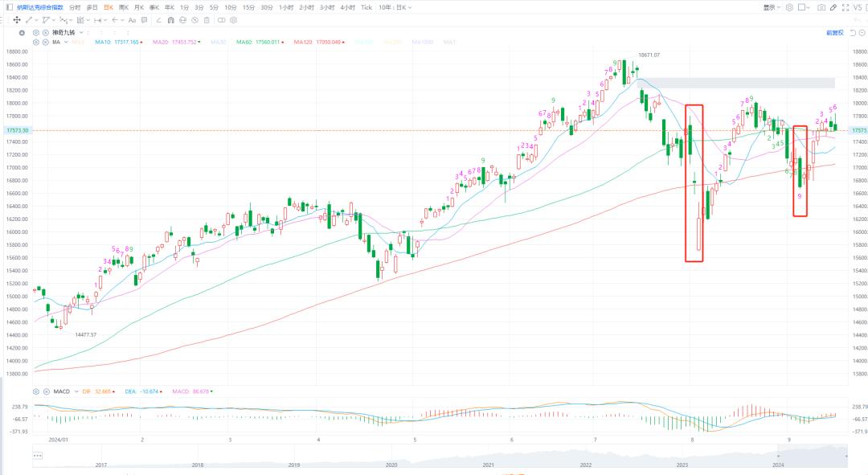Click the pencil draw icon at top right
868x475 pixels.
pyautogui.click(x=833, y=7)
